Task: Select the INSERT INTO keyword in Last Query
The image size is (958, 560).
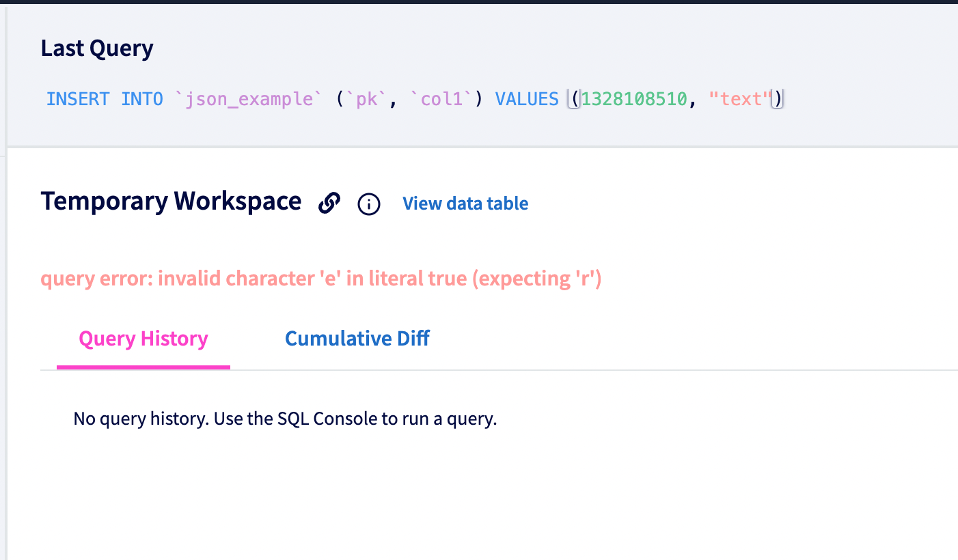Action: (107, 98)
